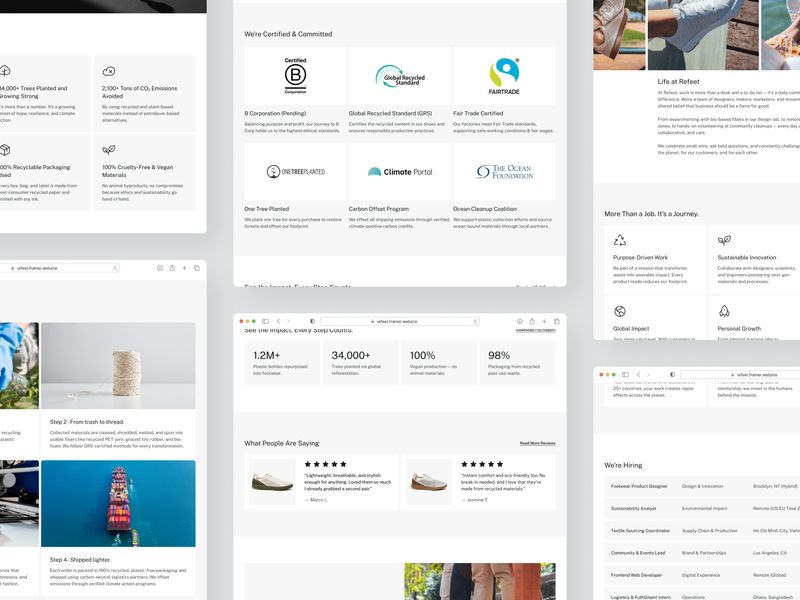800x600 pixels.
Task: Click the center browser address bar
Action: (x=399, y=321)
